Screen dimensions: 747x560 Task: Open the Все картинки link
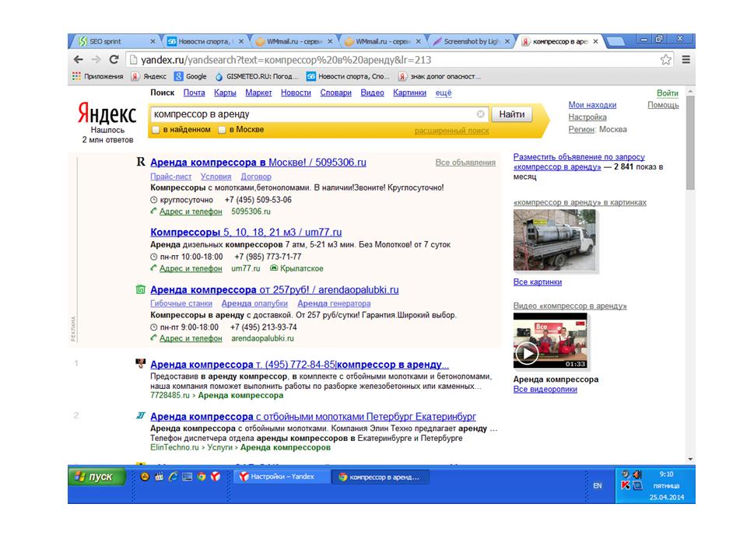538,282
